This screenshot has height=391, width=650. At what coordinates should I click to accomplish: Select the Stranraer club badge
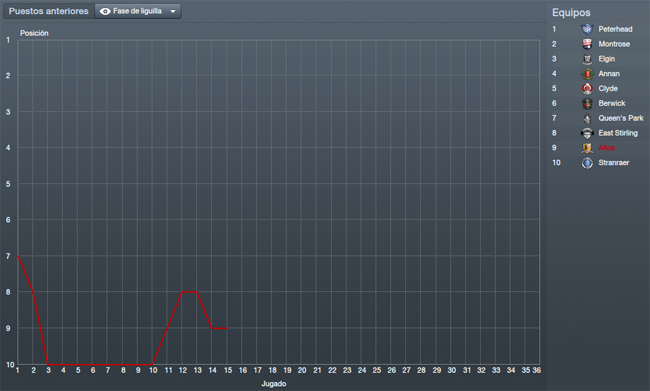[587, 163]
